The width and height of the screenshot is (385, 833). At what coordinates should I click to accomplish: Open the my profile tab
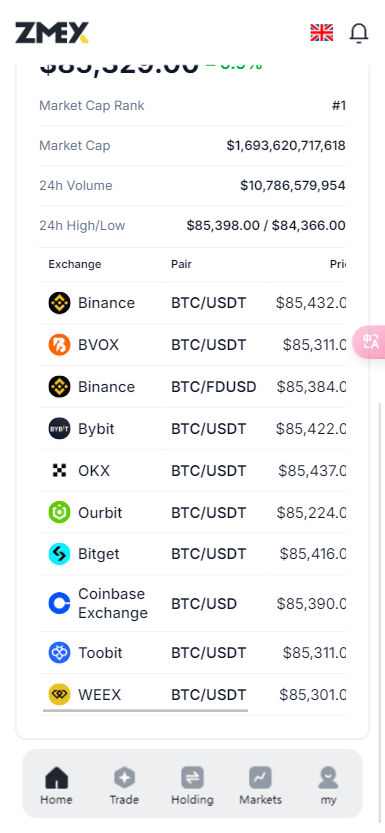328,785
